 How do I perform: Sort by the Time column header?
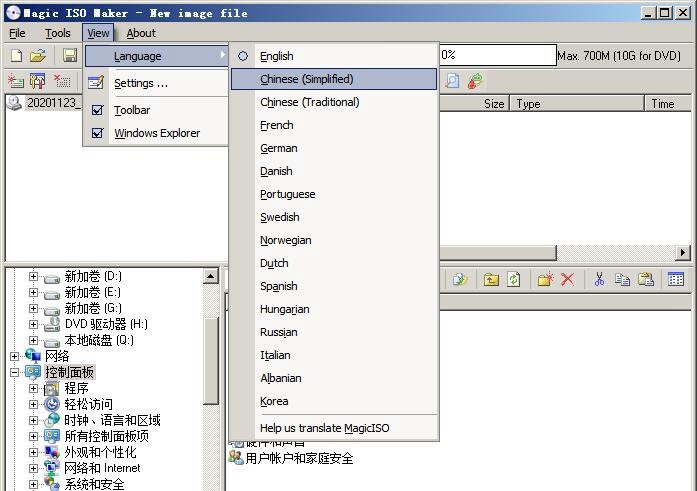point(668,104)
